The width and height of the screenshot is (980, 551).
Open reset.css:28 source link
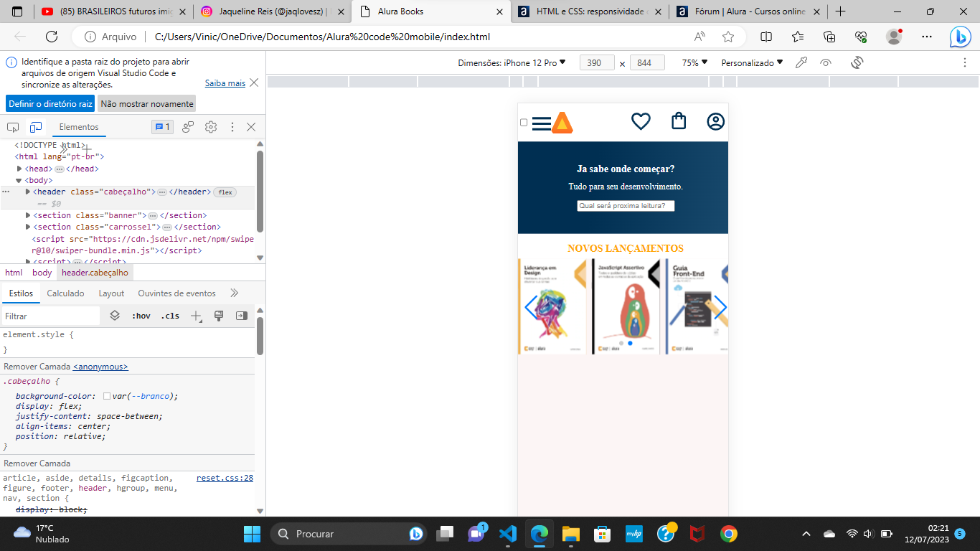(225, 478)
